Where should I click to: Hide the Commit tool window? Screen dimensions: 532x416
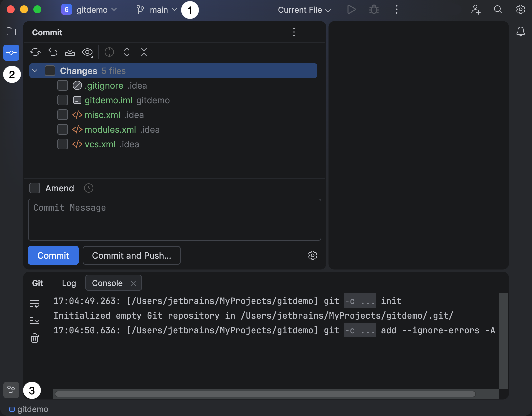tap(311, 32)
